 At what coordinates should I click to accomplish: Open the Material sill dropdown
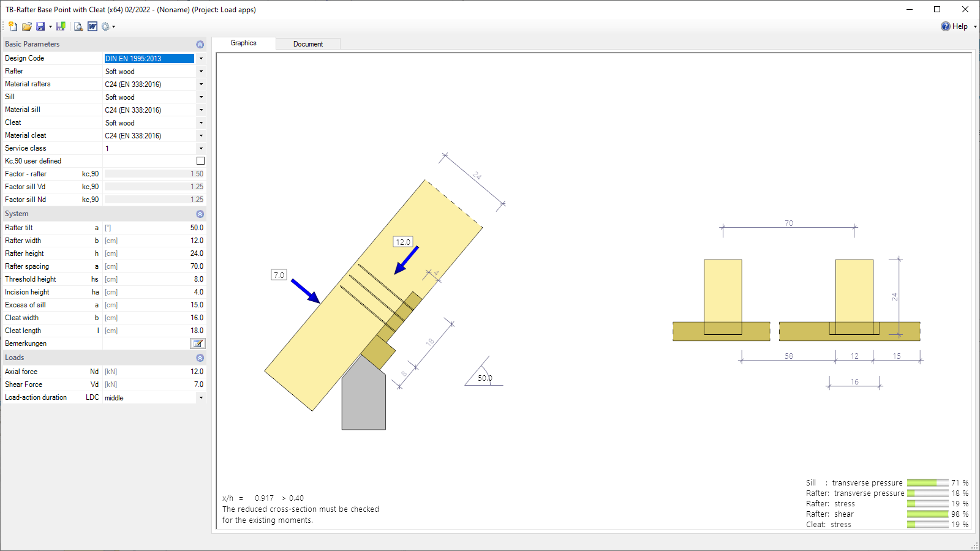(201, 110)
